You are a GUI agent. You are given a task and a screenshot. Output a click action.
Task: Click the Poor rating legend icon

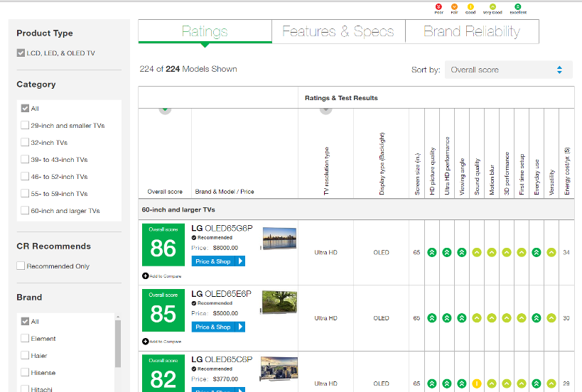click(438, 6)
